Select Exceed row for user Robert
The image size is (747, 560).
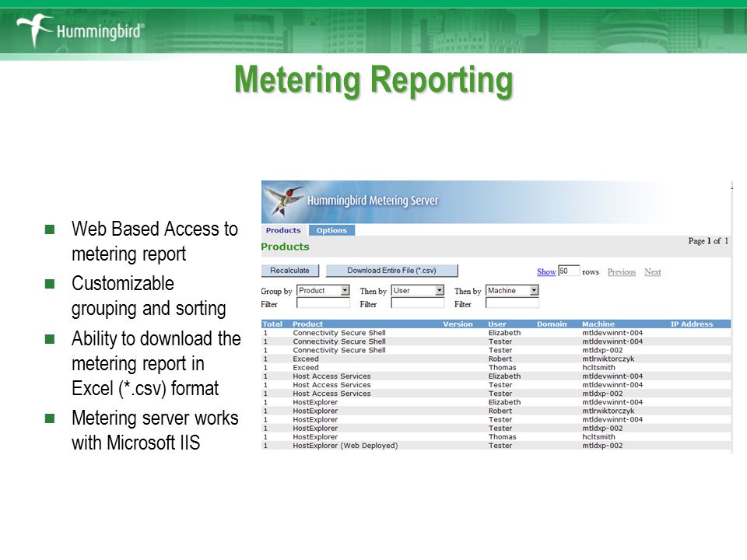click(x=496, y=359)
